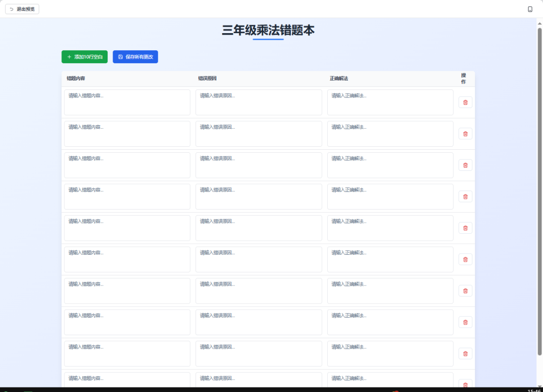Click the vertical scrollbar on the right
The height and width of the screenshot is (392, 543).
pyautogui.click(x=539, y=201)
